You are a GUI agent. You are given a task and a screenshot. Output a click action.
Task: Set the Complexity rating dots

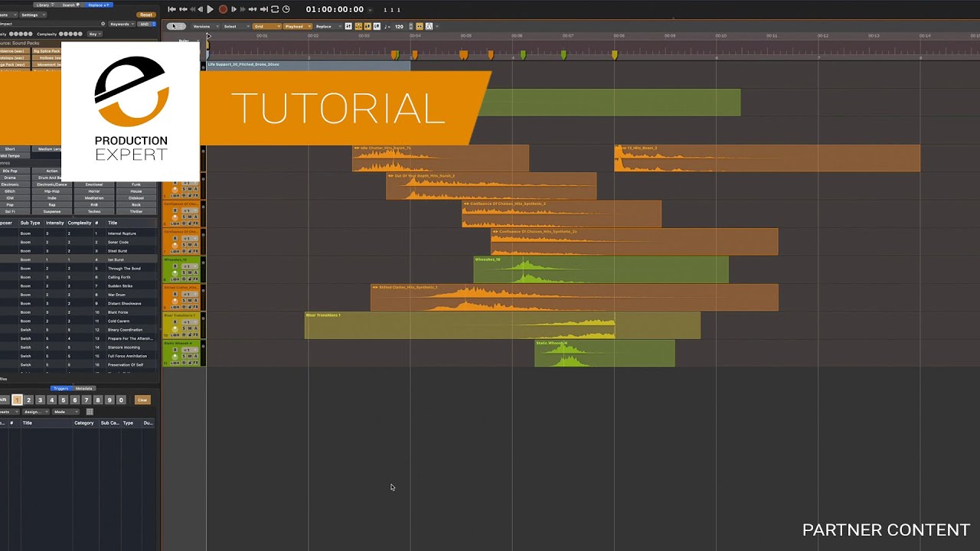[70, 34]
